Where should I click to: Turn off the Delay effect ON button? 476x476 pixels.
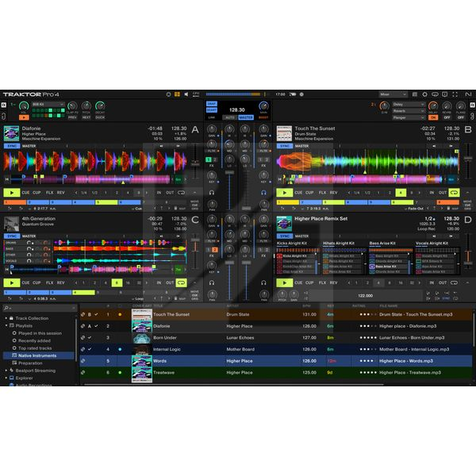[x=433, y=117]
